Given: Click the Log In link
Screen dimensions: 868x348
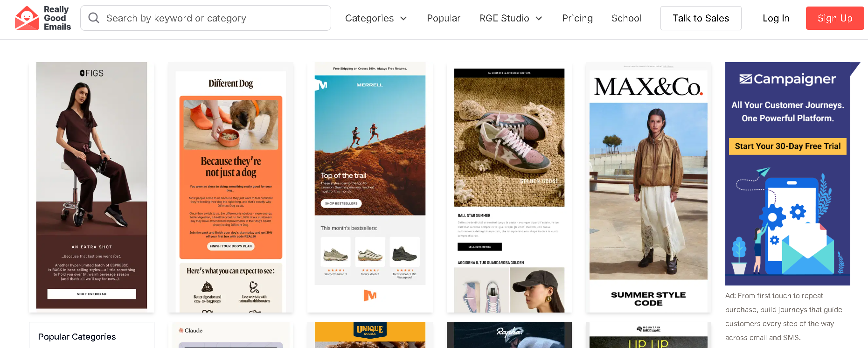Looking at the screenshot, I should click(776, 18).
